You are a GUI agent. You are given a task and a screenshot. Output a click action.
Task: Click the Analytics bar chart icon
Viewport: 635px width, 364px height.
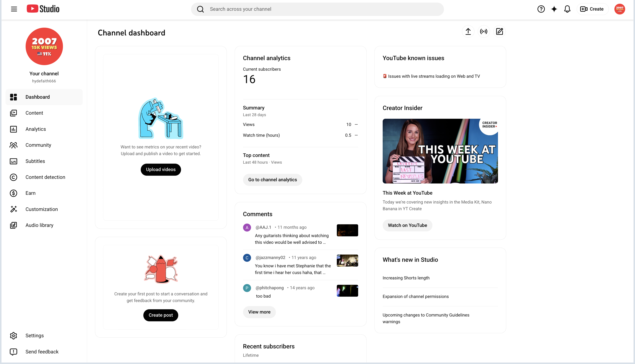[x=14, y=129]
